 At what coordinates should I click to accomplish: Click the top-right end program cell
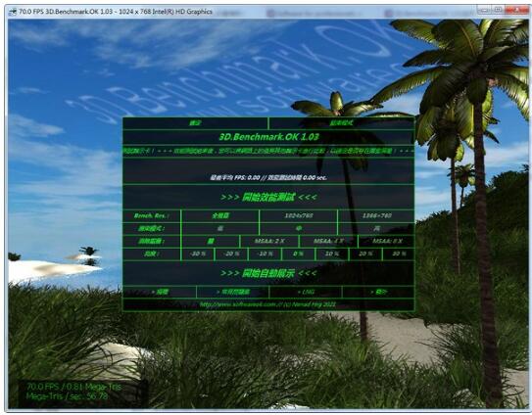click(341, 123)
